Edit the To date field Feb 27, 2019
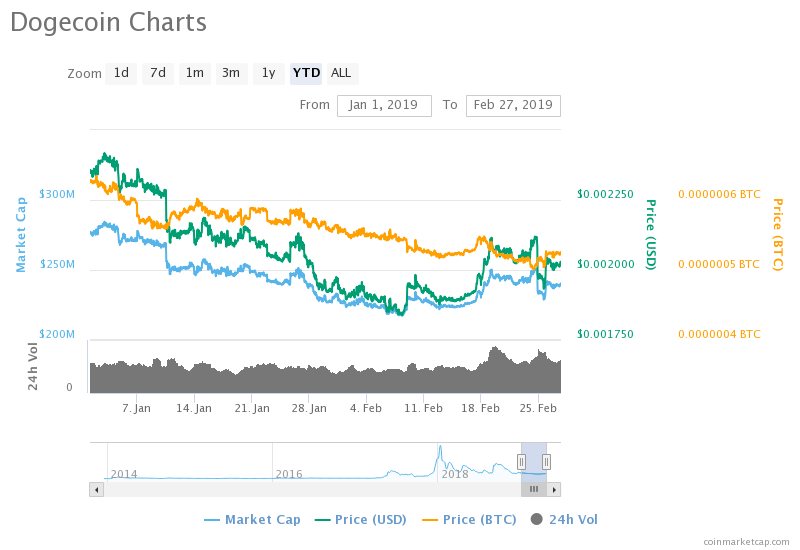800x550 pixels. 513,106
